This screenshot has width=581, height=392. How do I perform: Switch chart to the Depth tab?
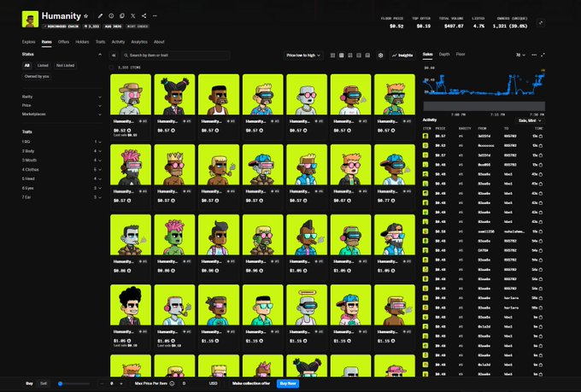(444, 55)
